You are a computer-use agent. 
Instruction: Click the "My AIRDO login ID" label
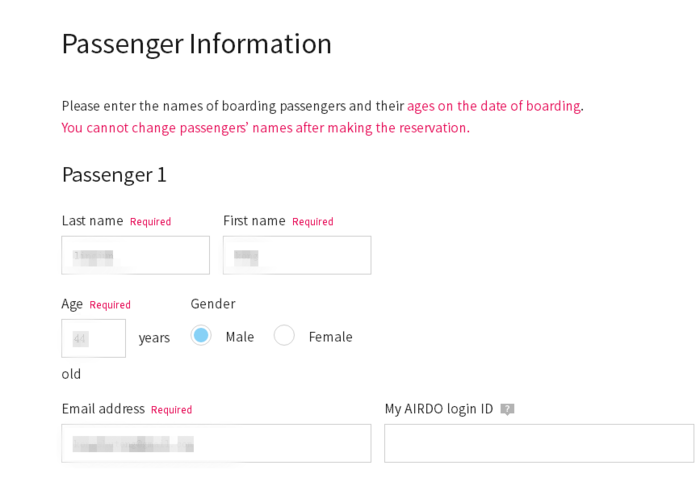tap(439, 409)
